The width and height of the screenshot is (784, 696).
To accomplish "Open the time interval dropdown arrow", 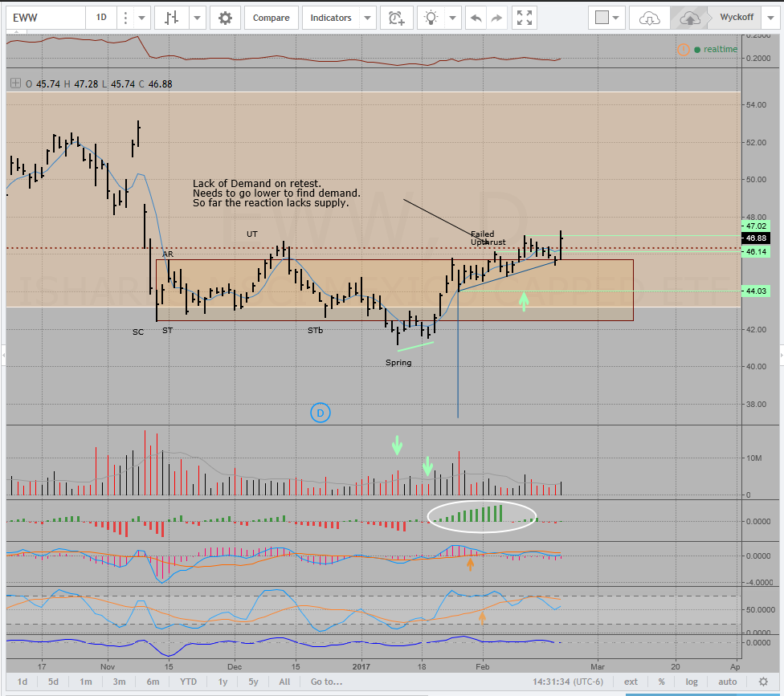I will tap(141, 18).
